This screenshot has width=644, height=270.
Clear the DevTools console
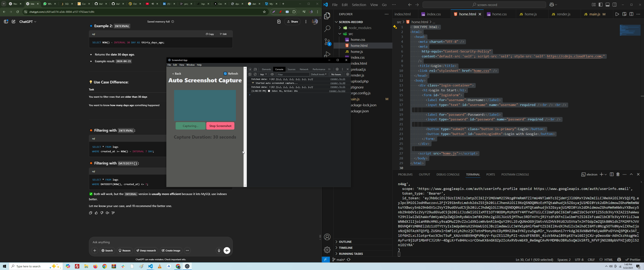point(255,74)
